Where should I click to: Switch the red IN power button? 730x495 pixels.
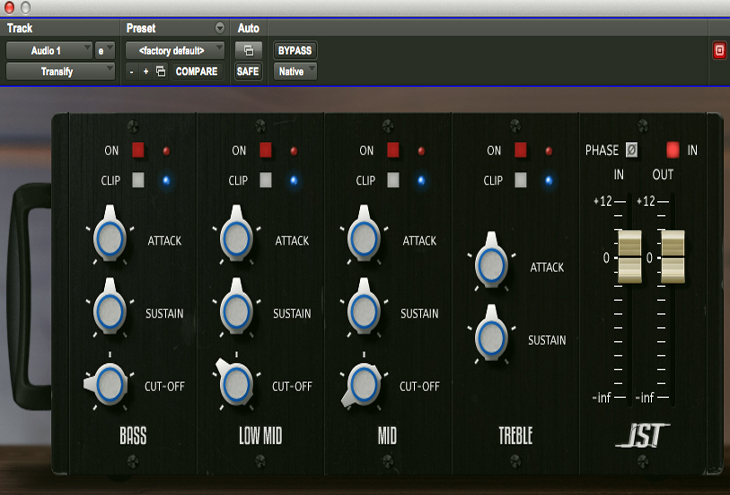674,150
